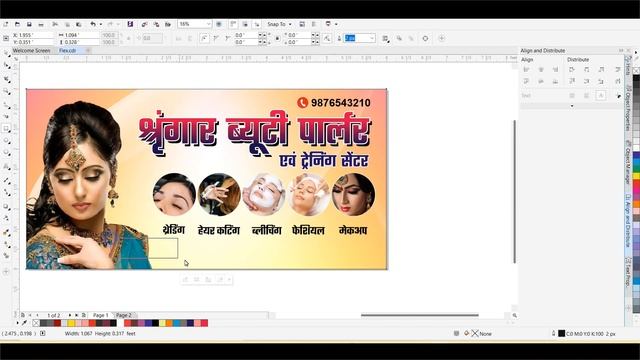640x360 pixels.
Task: Select the Text tool
Action: point(6,167)
